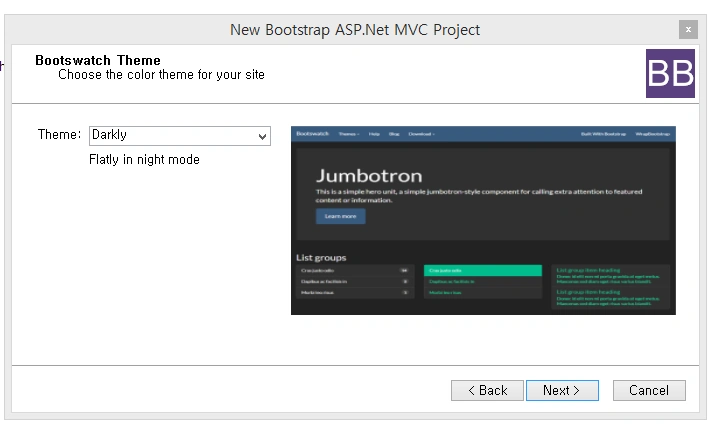Click Blog link in preview navbar
The height and width of the screenshot is (427, 715).
click(x=394, y=134)
